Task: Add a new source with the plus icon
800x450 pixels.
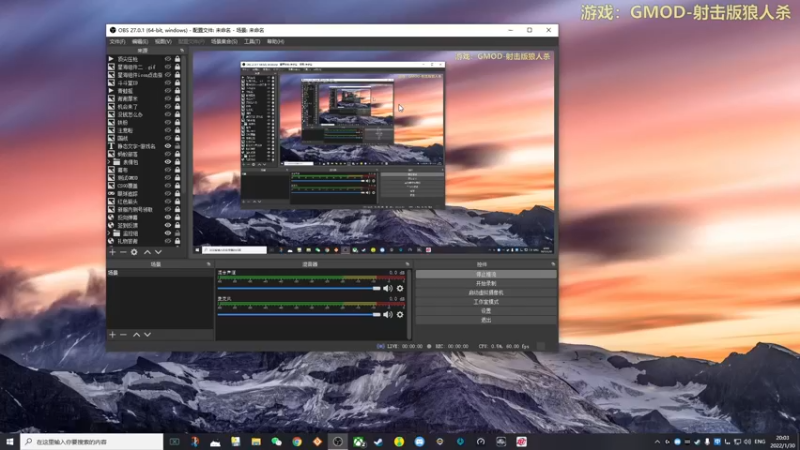Action: coord(112,252)
